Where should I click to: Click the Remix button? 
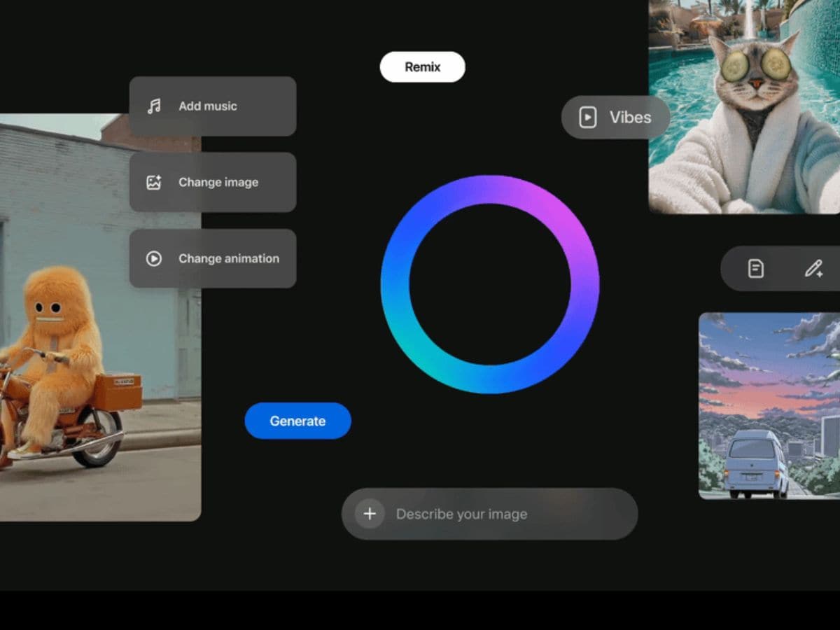pyautogui.click(x=423, y=67)
